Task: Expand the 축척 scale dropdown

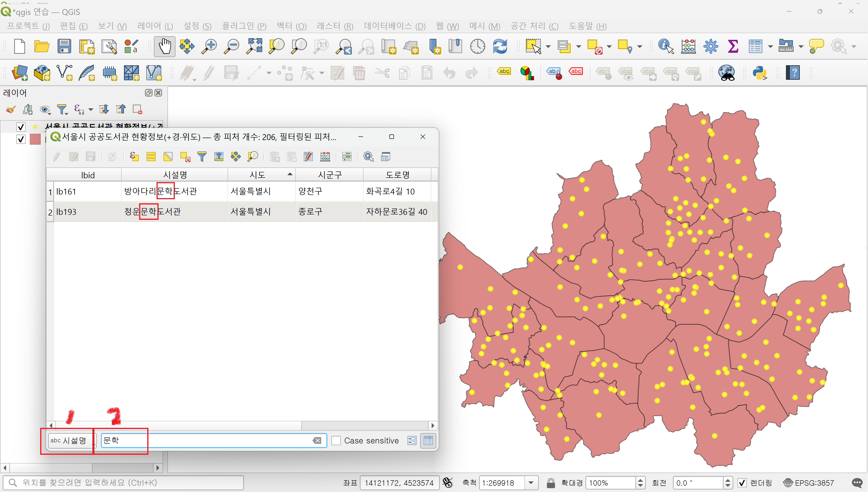Action: pos(531,483)
